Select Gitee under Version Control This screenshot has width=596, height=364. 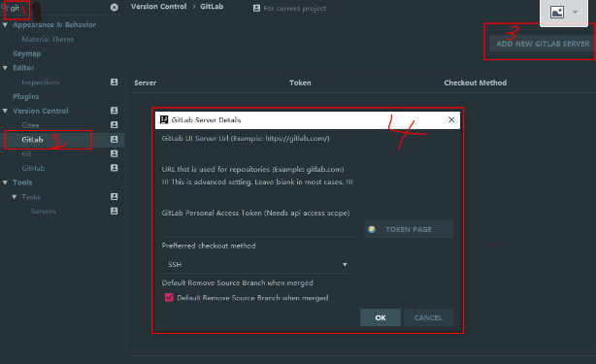pyautogui.click(x=30, y=125)
